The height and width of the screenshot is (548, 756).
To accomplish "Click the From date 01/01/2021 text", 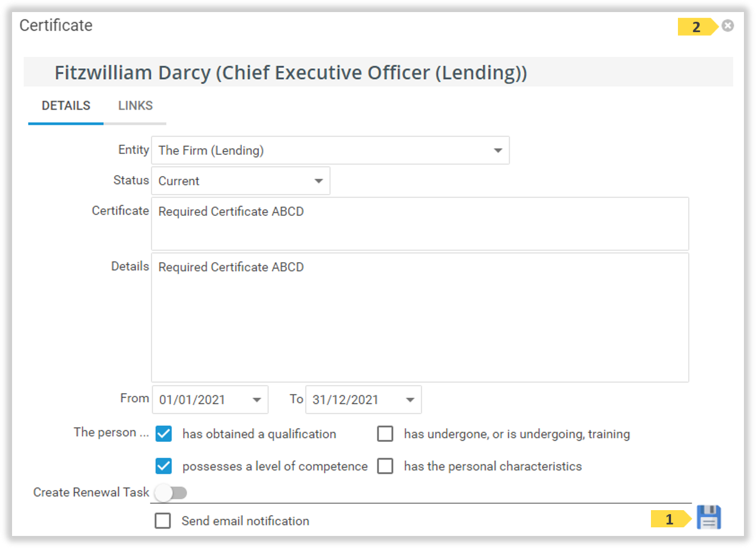I will click(x=192, y=400).
